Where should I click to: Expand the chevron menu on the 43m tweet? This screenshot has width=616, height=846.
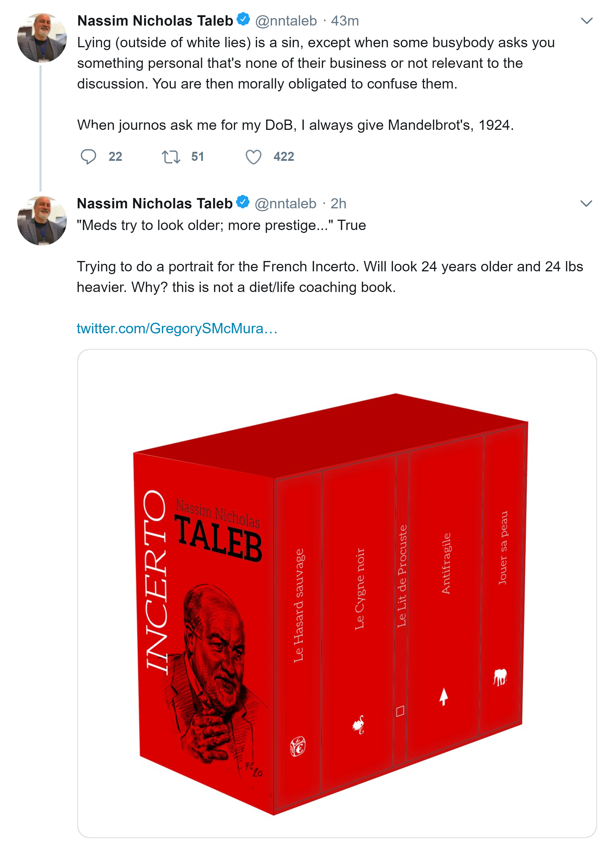pos(587,21)
